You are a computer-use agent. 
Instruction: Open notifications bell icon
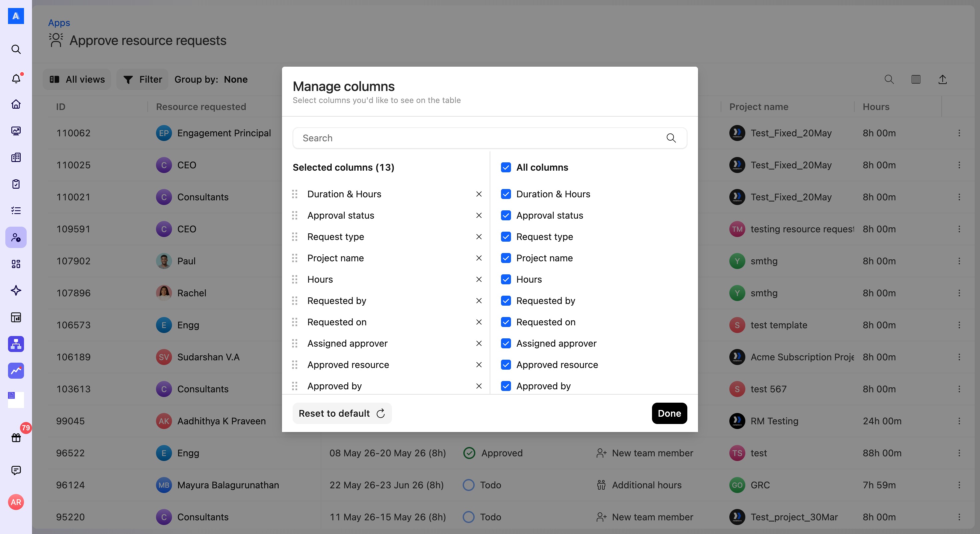pyautogui.click(x=16, y=78)
